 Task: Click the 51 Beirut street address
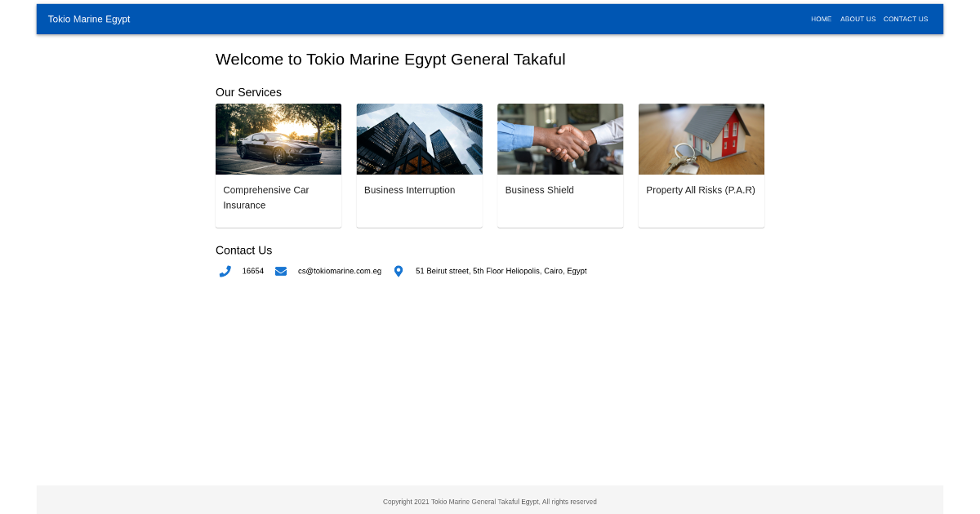pos(501,271)
